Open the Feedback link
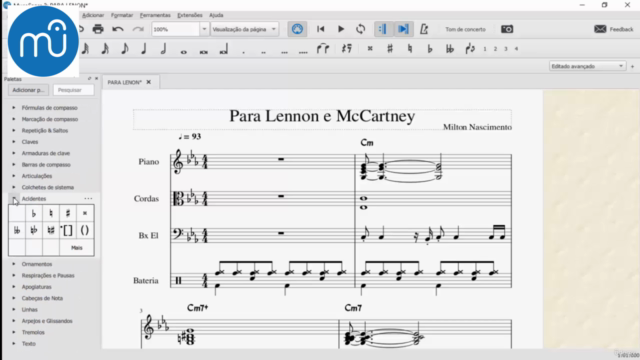This screenshot has height=360, width=640. 614,29
